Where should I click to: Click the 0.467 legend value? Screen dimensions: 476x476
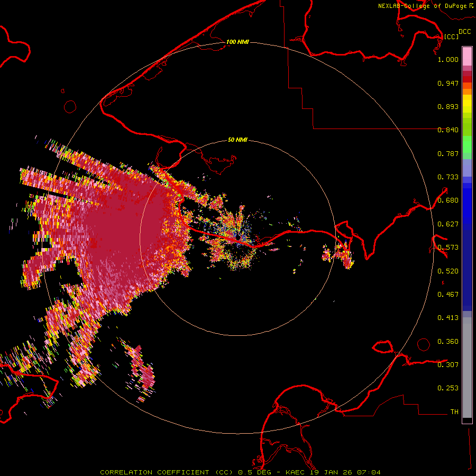click(x=448, y=295)
